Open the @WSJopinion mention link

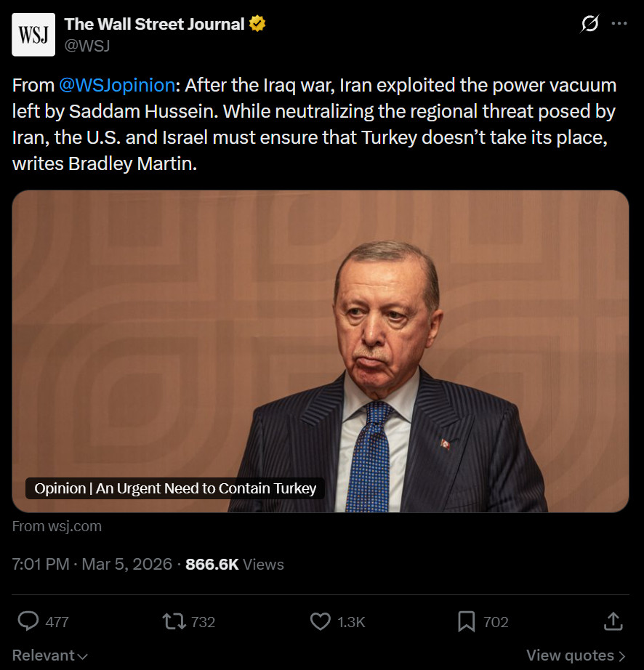116,85
